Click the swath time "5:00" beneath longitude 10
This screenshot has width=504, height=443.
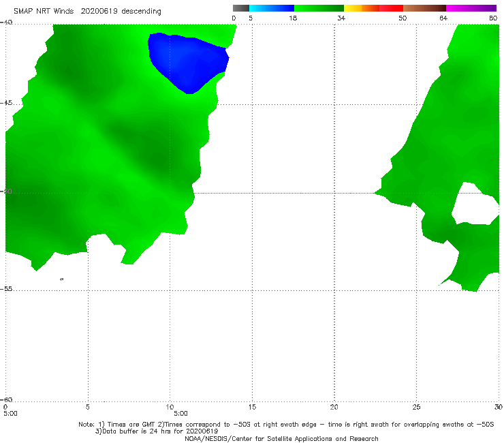click(x=180, y=414)
